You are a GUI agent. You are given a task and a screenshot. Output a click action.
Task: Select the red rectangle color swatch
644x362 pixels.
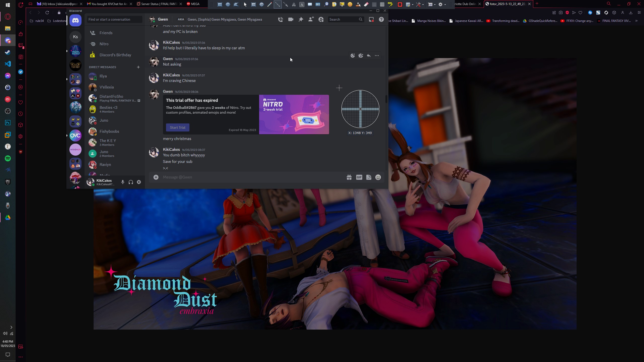pos(400,4)
